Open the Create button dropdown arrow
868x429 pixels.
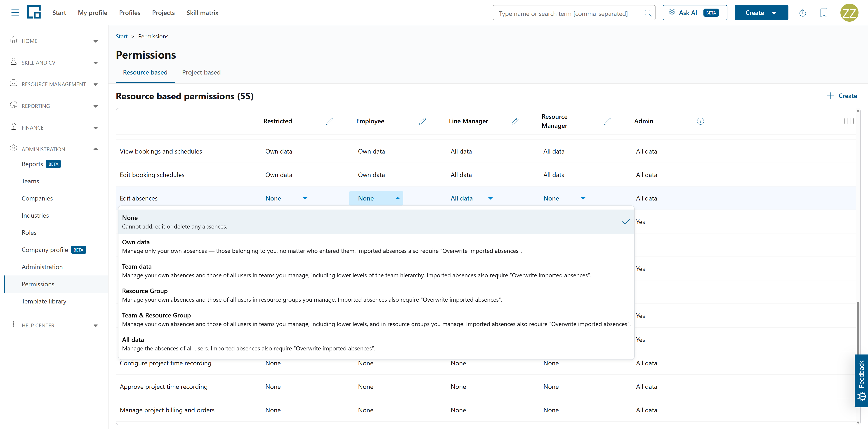pos(774,13)
